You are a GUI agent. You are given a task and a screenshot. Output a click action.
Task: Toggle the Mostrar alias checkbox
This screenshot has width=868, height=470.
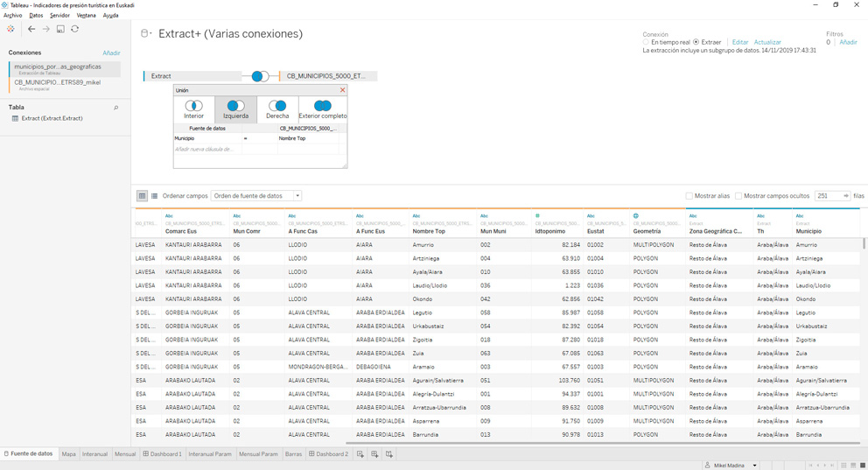coord(689,196)
